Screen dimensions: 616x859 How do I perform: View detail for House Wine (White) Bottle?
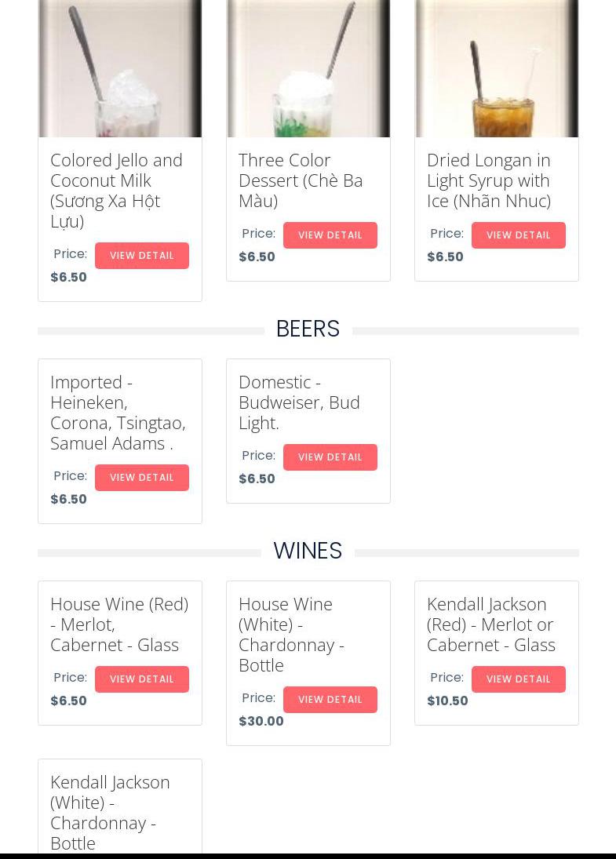click(x=330, y=700)
